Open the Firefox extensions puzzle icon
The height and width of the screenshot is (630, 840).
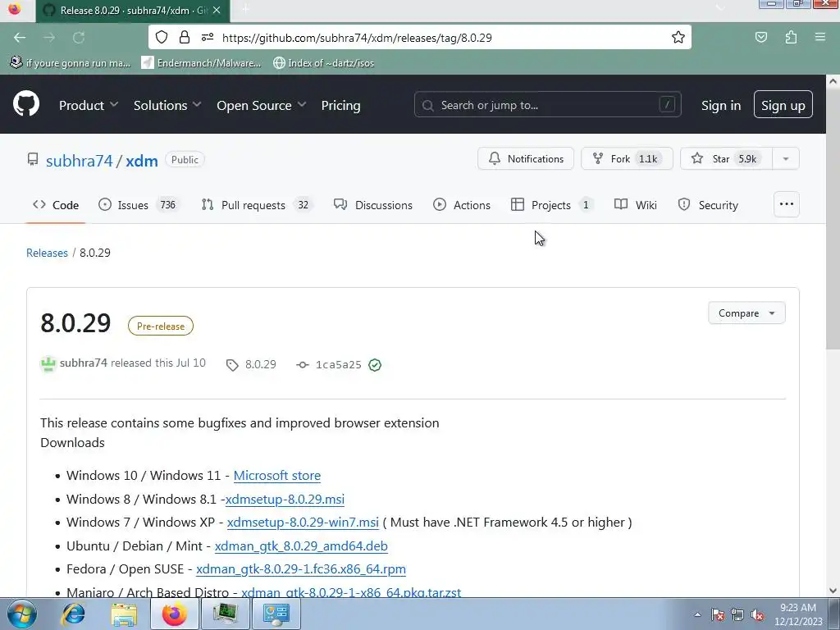(791, 37)
